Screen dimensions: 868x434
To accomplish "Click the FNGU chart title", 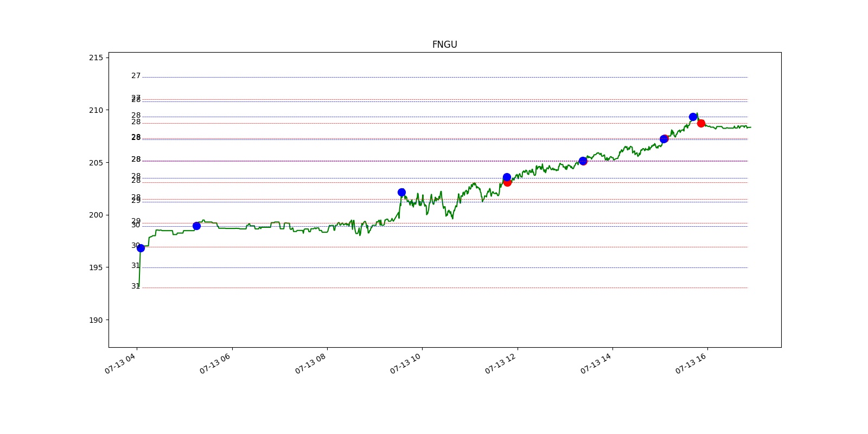I will coord(444,44).
